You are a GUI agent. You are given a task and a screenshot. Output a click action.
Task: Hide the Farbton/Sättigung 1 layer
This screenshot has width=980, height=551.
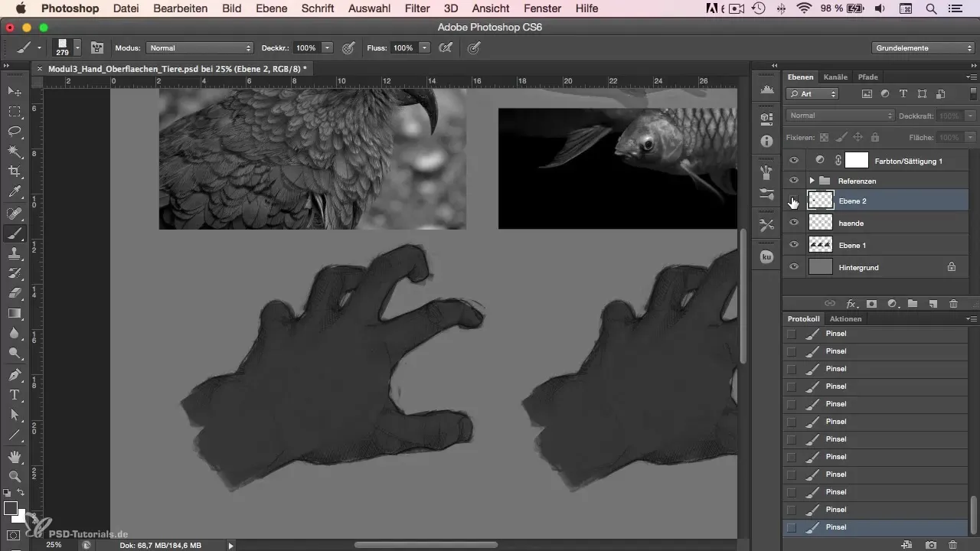[794, 161]
